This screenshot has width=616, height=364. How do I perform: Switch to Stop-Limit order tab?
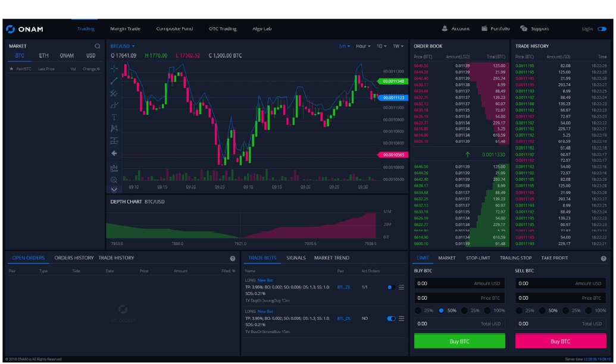coord(478,258)
